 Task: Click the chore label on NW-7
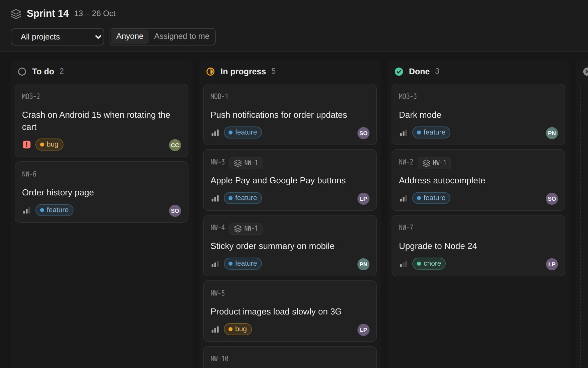click(x=429, y=264)
